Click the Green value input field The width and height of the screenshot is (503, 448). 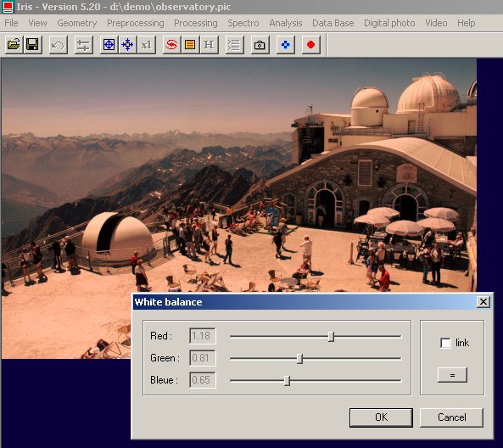tap(203, 358)
